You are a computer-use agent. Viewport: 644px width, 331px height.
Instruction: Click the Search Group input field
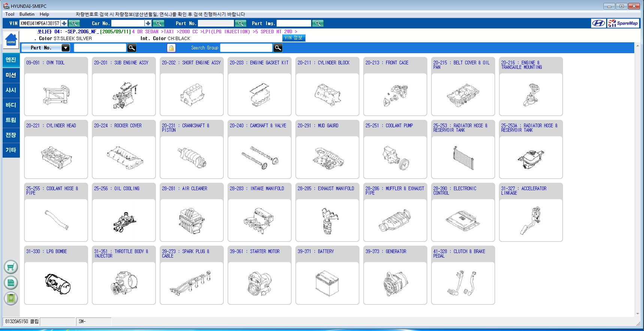click(246, 48)
